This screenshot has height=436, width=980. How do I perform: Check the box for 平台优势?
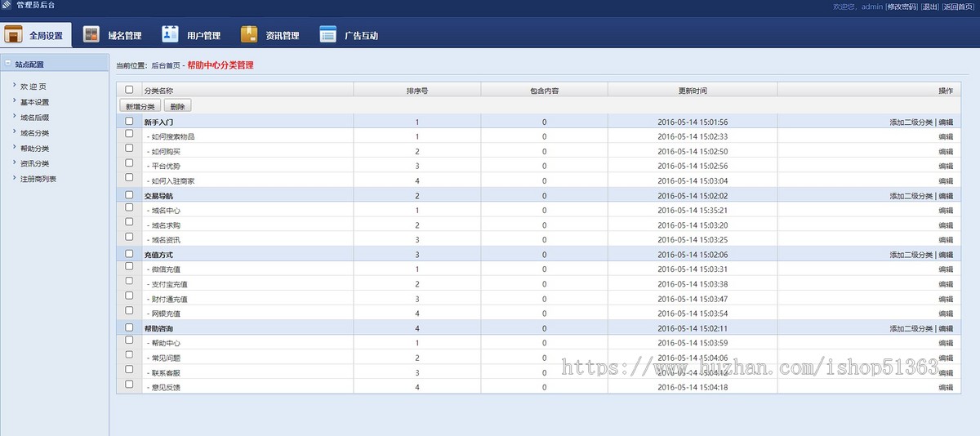pos(129,162)
